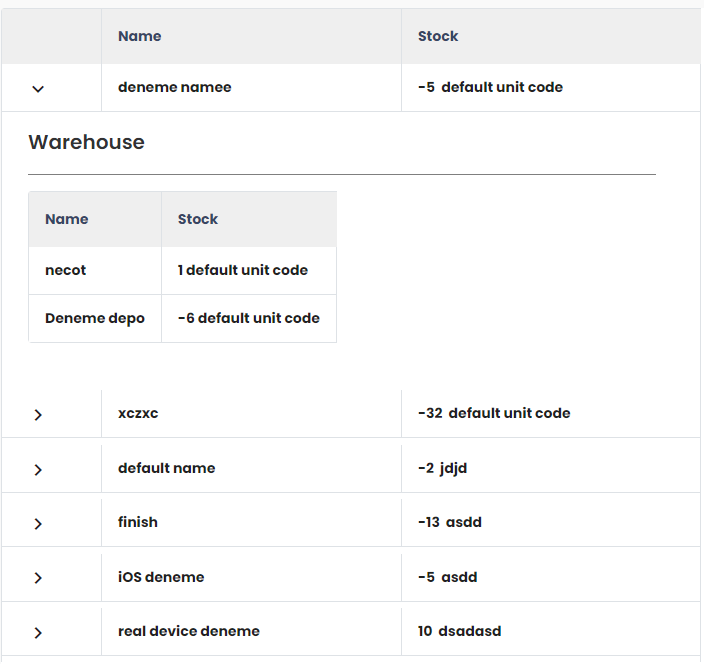Expand the finish row details
The height and width of the screenshot is (664, 704).
point(38,523)
